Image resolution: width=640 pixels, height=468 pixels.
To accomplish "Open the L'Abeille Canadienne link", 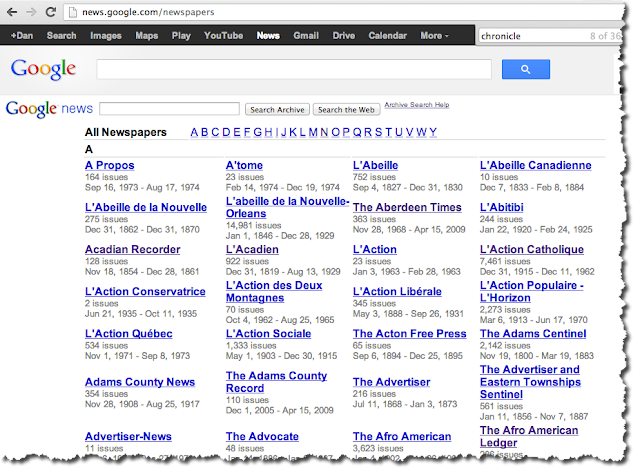I will [536, 165].
